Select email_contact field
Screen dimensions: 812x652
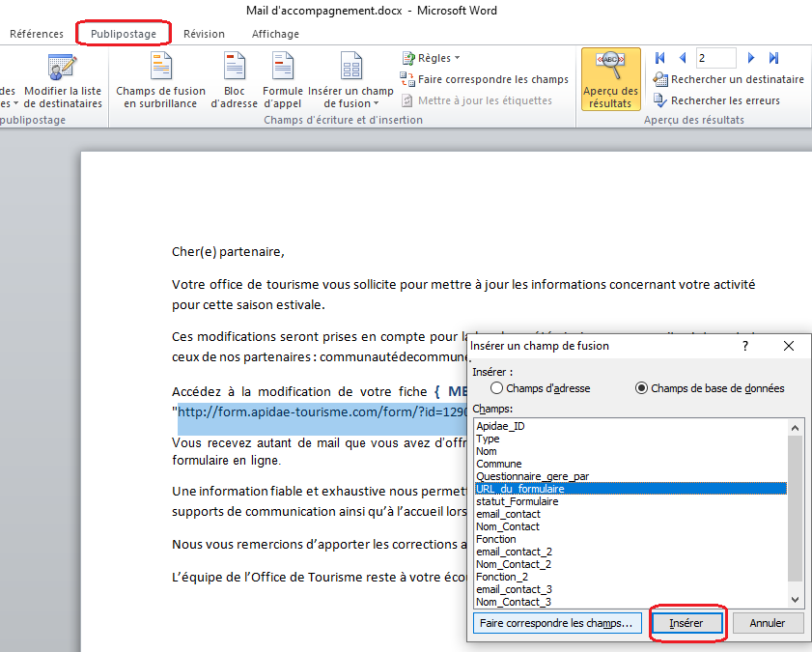point(630,514)
